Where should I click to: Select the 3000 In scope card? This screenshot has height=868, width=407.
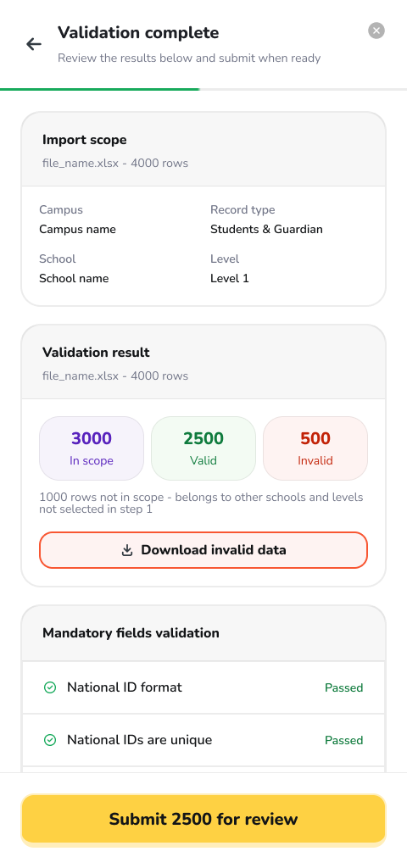(x=92, y=448)
